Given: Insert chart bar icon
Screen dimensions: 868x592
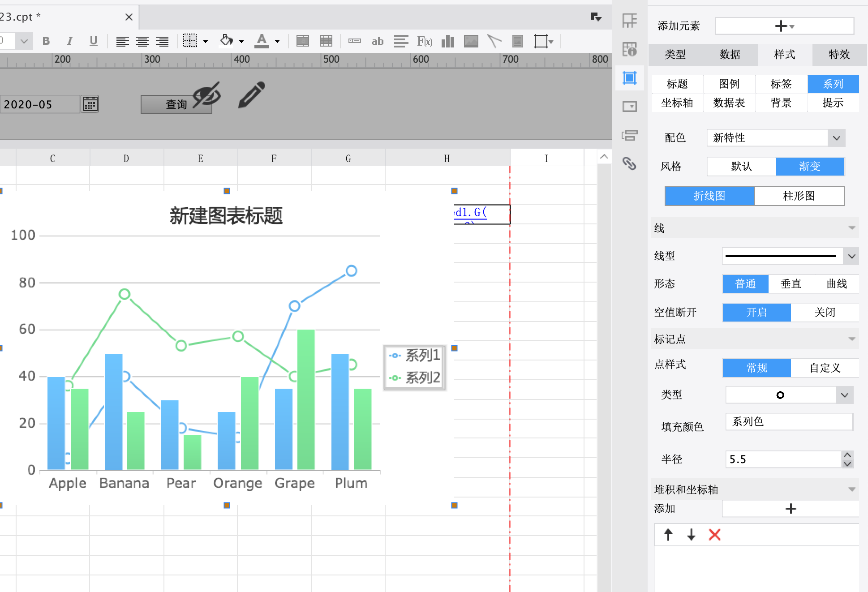Looking at the screenshot, I should point(448,41).
